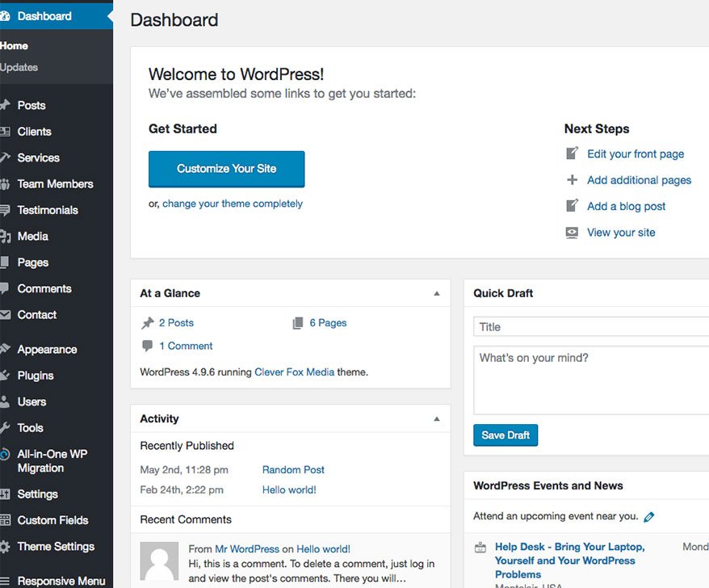Screen dimensions: 709x588
Task: Click the Add a blog post link
Action: point(627,207)
